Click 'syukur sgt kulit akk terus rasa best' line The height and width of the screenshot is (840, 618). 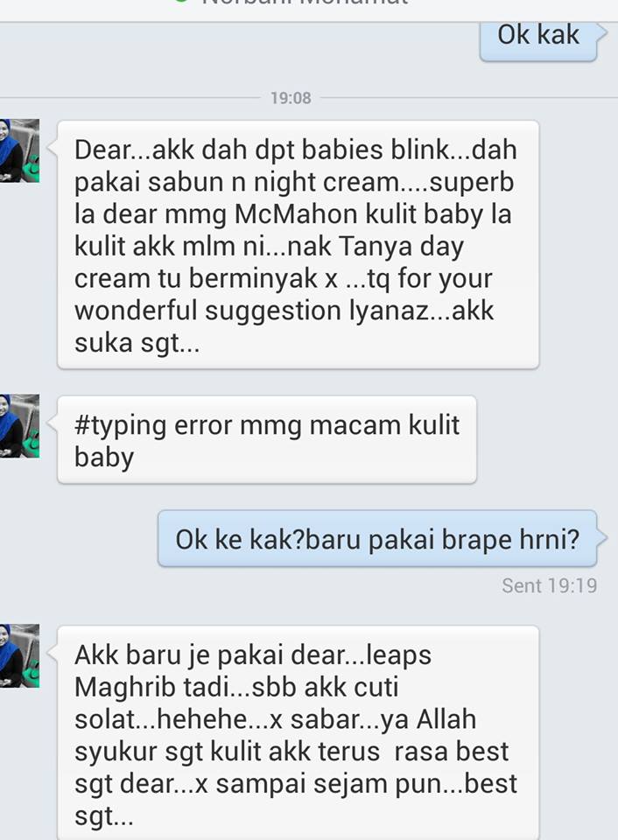point(291,752)
